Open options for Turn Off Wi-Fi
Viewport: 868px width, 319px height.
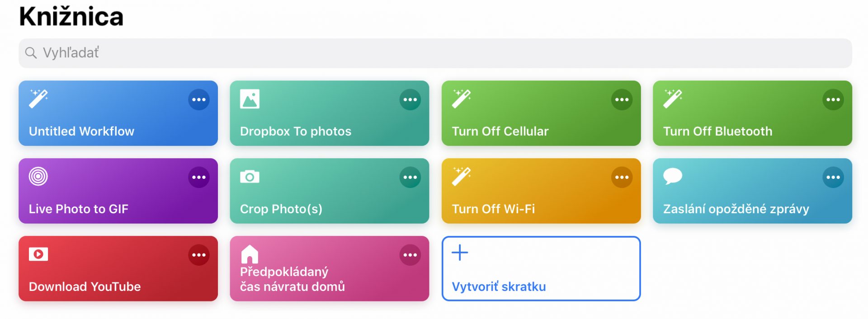click(622, 178)
